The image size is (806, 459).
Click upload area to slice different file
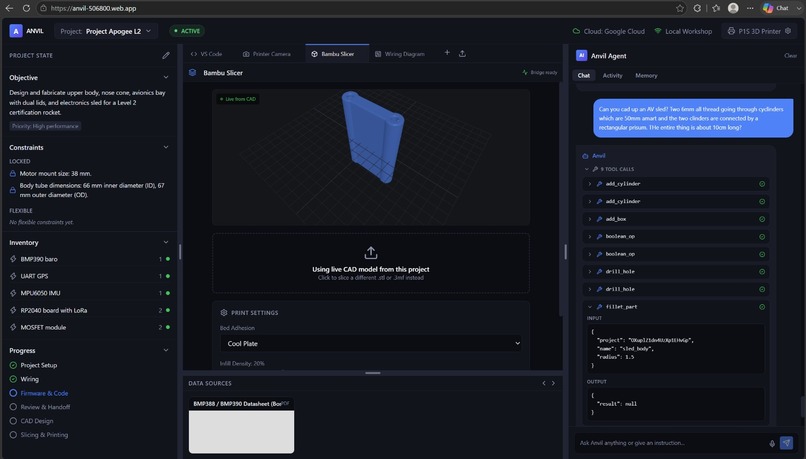(x=371, y=263)
